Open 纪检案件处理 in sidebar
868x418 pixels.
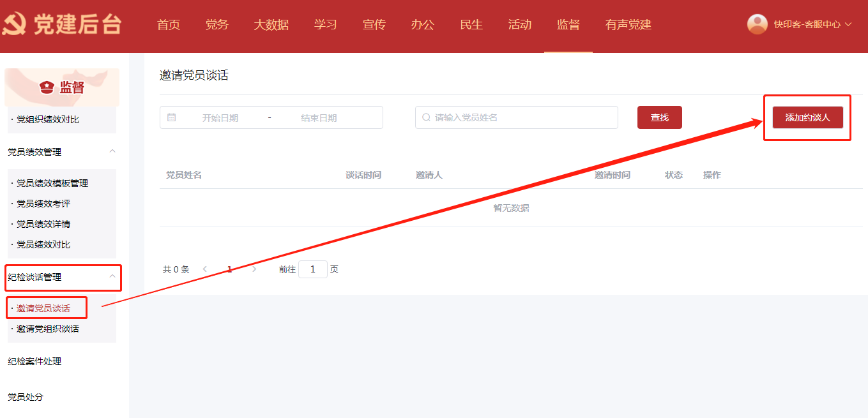[x=34, y=361]
